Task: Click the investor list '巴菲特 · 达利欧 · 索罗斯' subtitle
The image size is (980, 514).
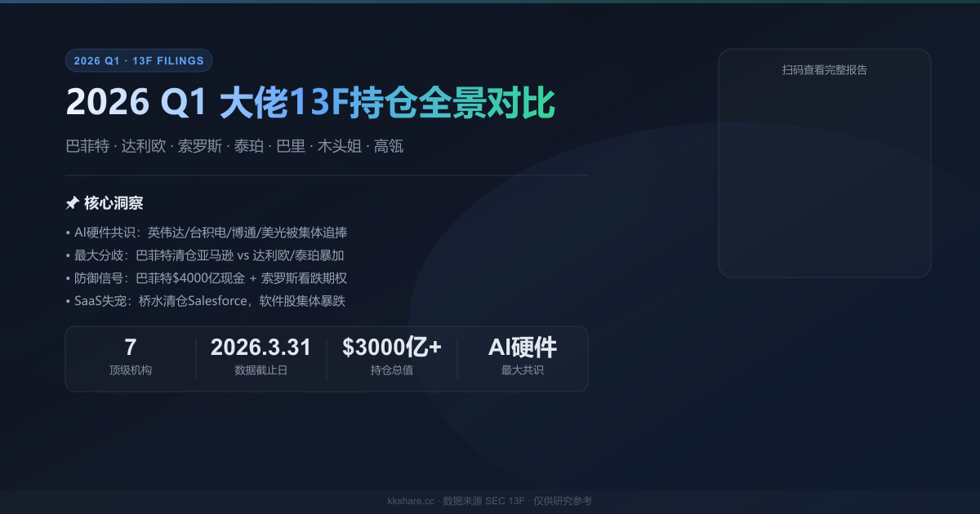Action: tap(234, 147)
